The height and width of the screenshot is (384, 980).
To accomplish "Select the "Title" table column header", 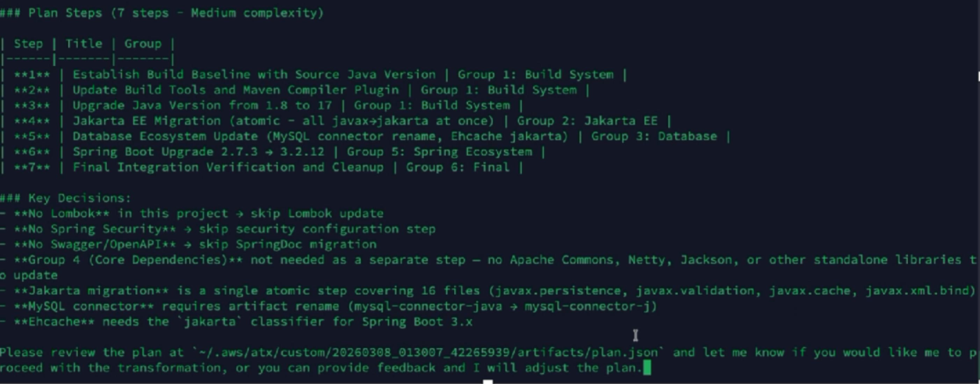I will pos(84,44).
